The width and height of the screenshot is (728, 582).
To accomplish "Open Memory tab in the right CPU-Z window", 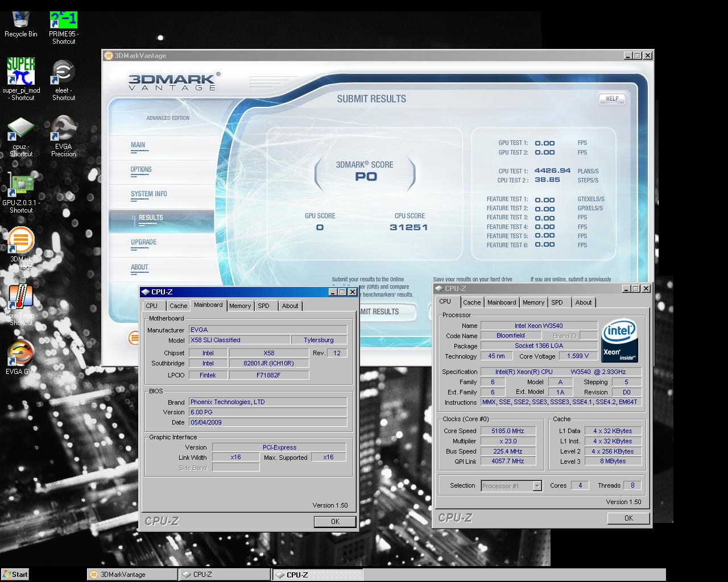I will (533, 302).
